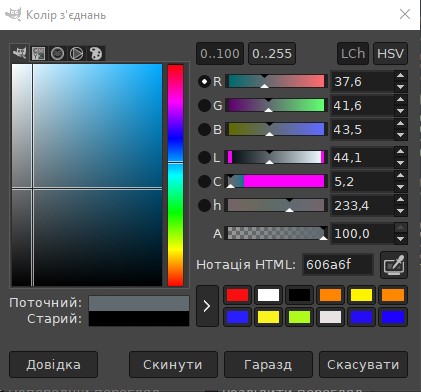Image resolution: width=421 pixels, height=392 pixels.
Task: Close the Колір з'єднань dialog
Action: click(x=405, y=14)
